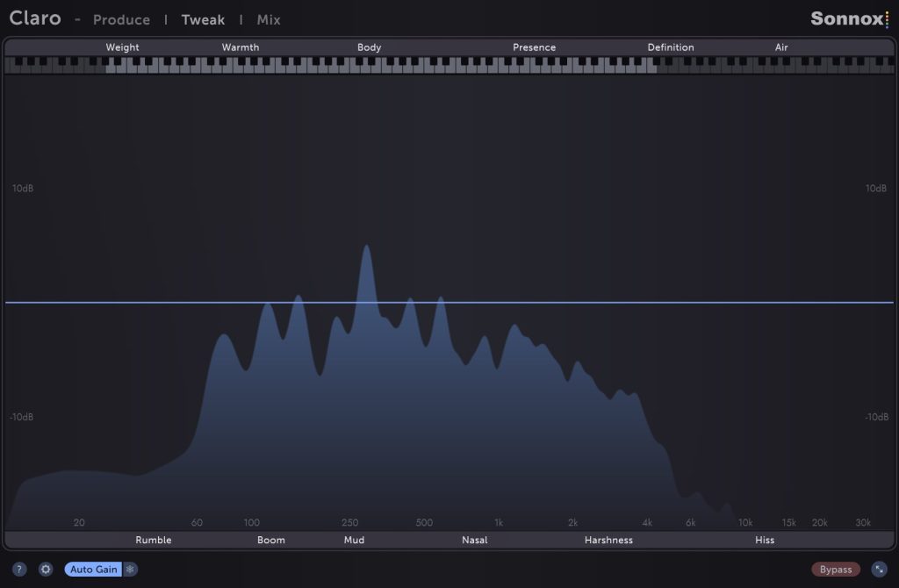Image resolution: width=899 pixels, height=588 pixels.
Task: Click the snowflake freeze icon beside Auto Gain
Action: (130, 570)
